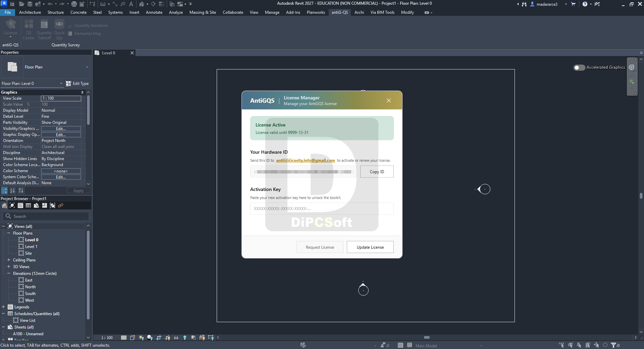Click the Text tool letter A icon
The width and height of the screenshot is (644, 349).
coord(131,4)
